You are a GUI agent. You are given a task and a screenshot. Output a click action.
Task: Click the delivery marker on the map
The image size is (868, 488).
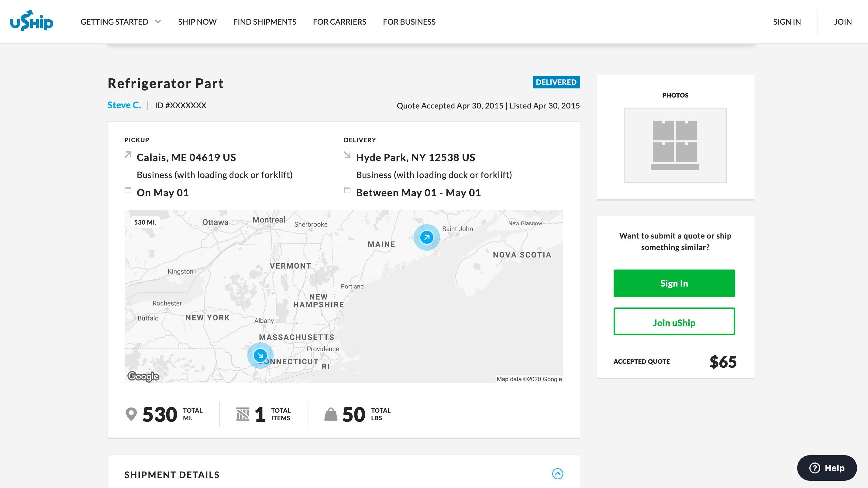[260, 355]
